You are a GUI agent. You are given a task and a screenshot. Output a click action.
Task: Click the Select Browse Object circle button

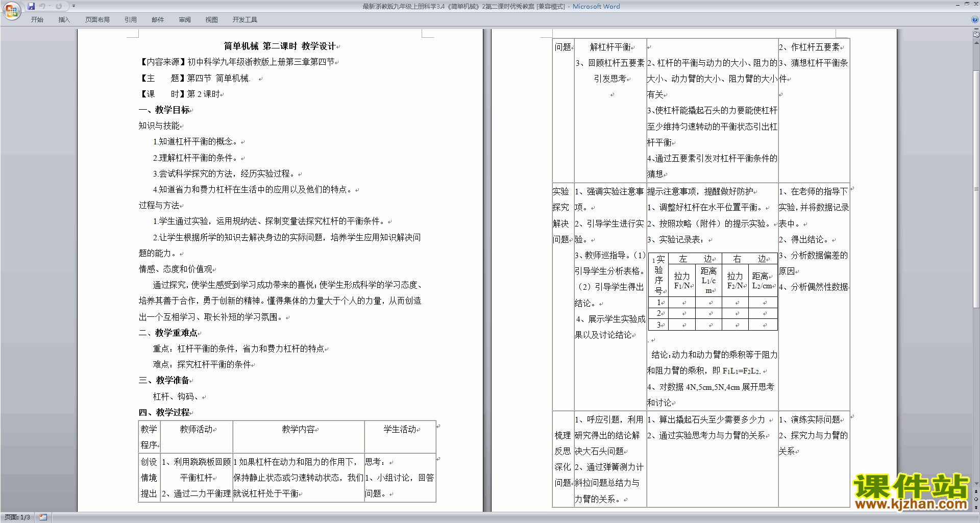[976, 499]
